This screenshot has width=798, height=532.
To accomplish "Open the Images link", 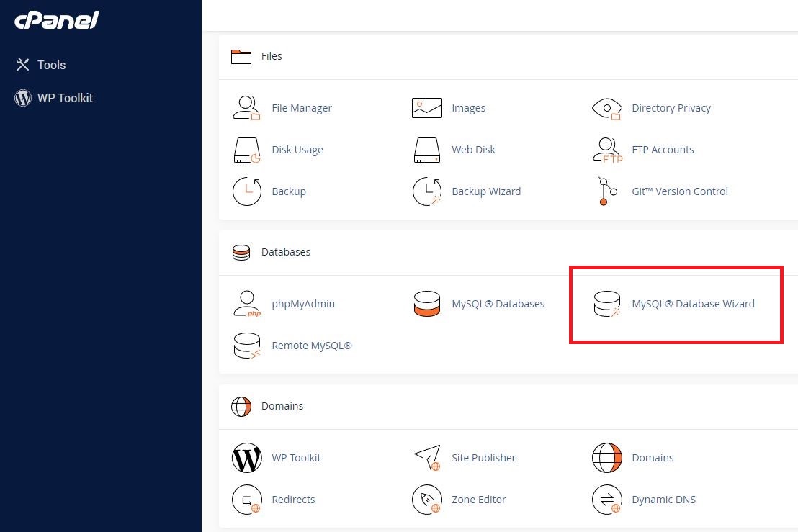I will tap(469, 108).
